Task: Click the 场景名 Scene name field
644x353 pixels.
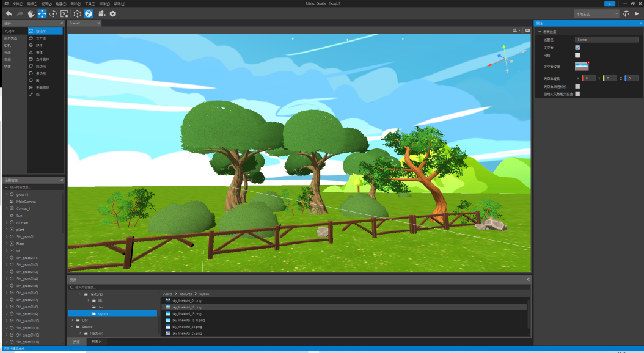Action: point(606,39)
